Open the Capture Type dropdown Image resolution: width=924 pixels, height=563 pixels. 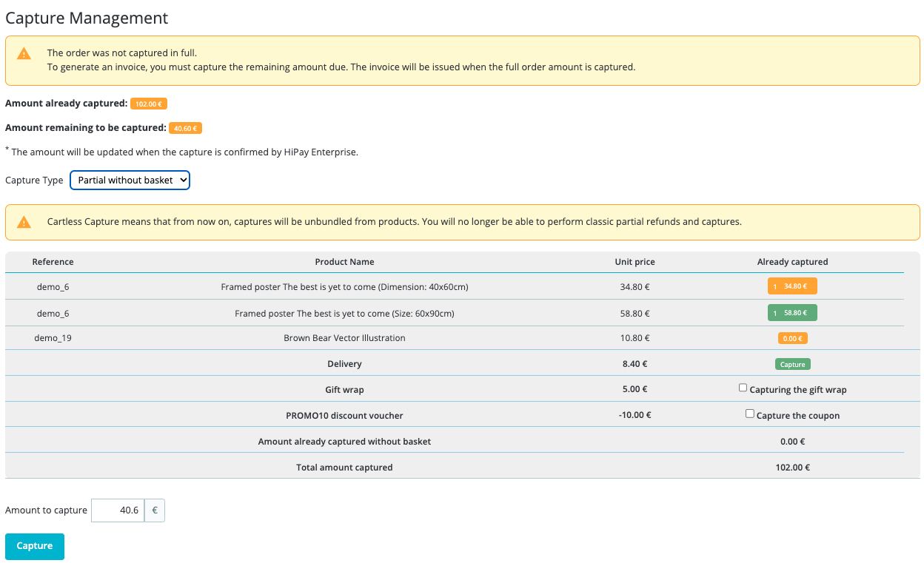130,180
